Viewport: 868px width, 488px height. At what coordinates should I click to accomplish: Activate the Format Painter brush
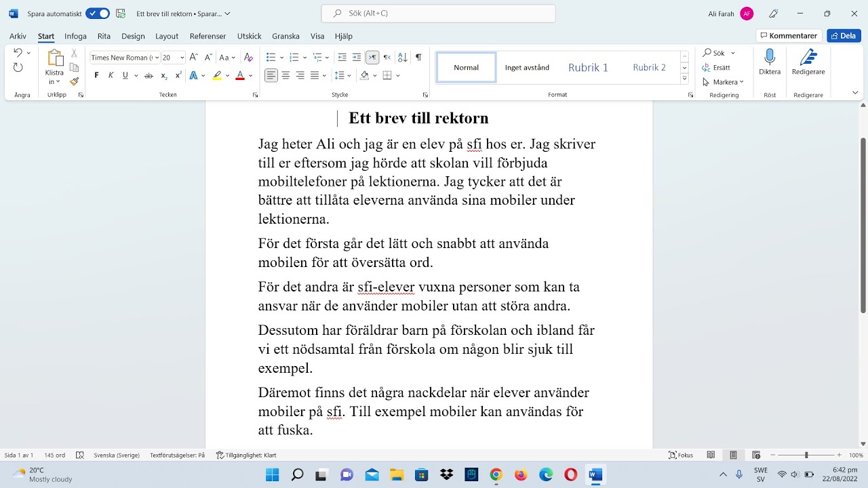coord(74,81)
